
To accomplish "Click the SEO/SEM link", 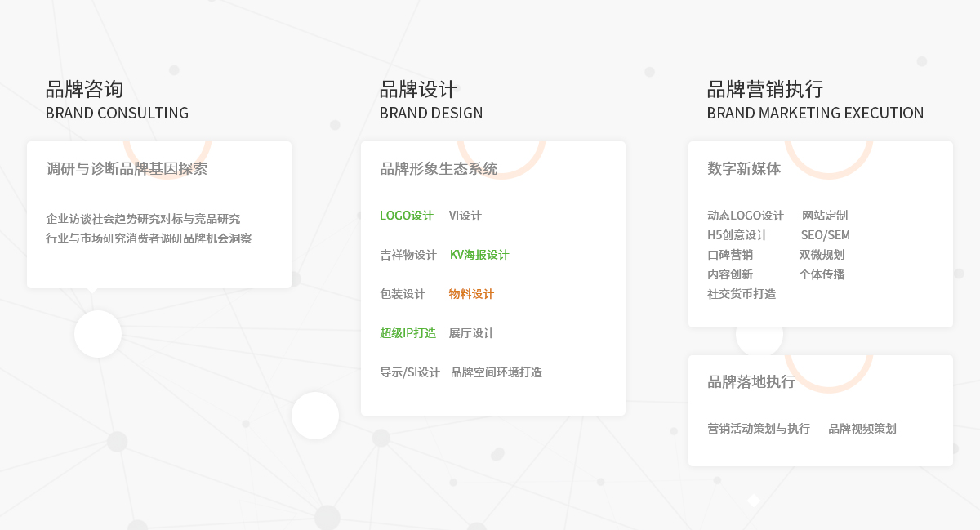I will tap(825, 235).
